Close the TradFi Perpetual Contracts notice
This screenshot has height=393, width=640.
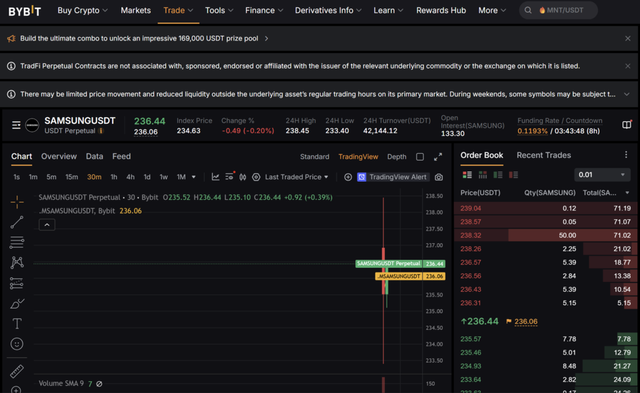click(628, 66)
